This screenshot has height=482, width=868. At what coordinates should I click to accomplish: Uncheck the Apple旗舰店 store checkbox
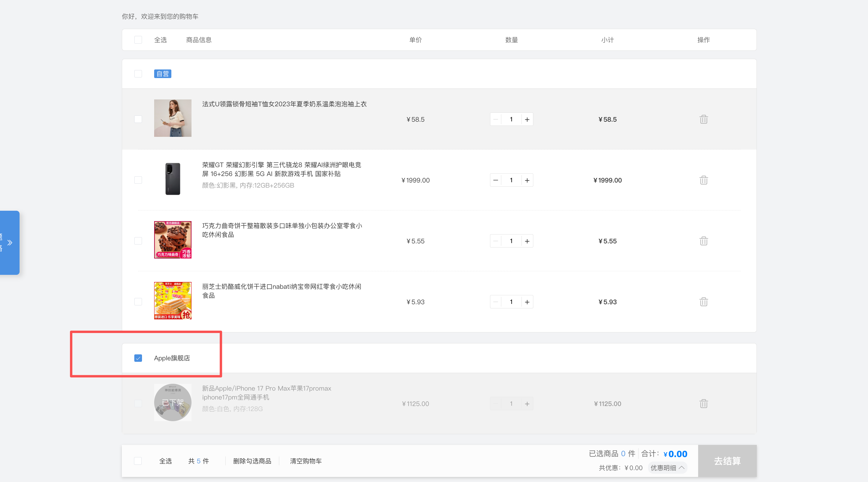coord(138,358)
